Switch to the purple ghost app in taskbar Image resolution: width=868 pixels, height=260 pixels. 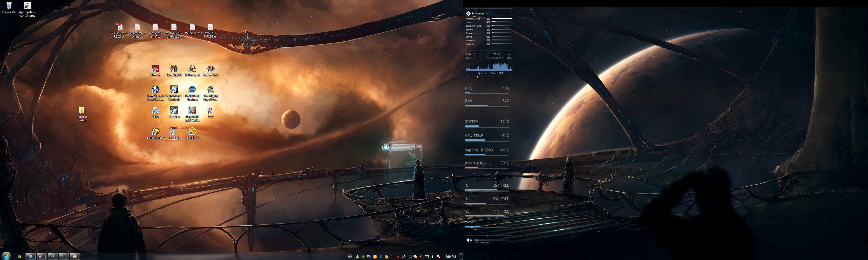click(41, 256)
